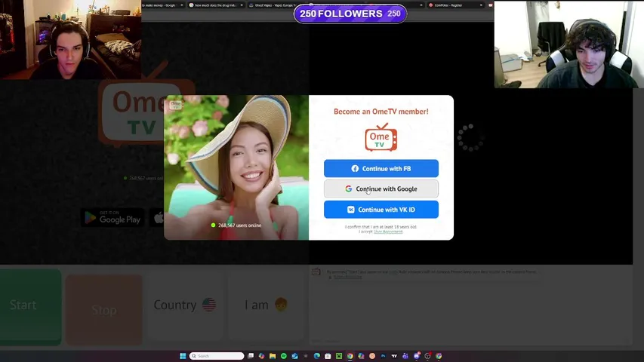Close the 'how much does the drug' tab
The width and height of the screenshot is (644, 362).
[x=242, y=5]
